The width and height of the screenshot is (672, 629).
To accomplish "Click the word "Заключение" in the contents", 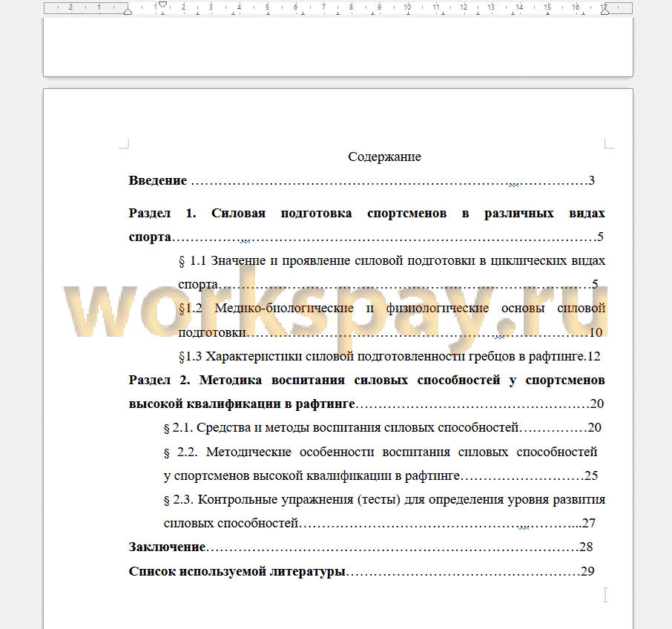I will 167,547.
